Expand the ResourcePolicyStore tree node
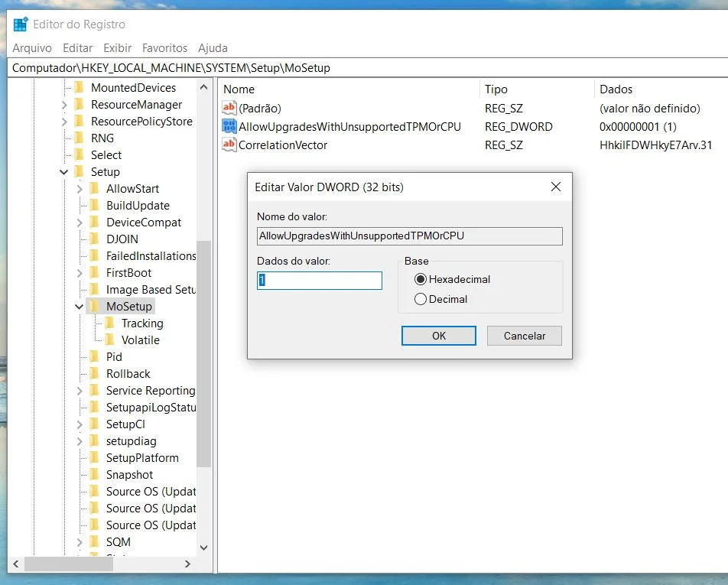This screenshot has height=585, width=728. click(x=64, y=122)
